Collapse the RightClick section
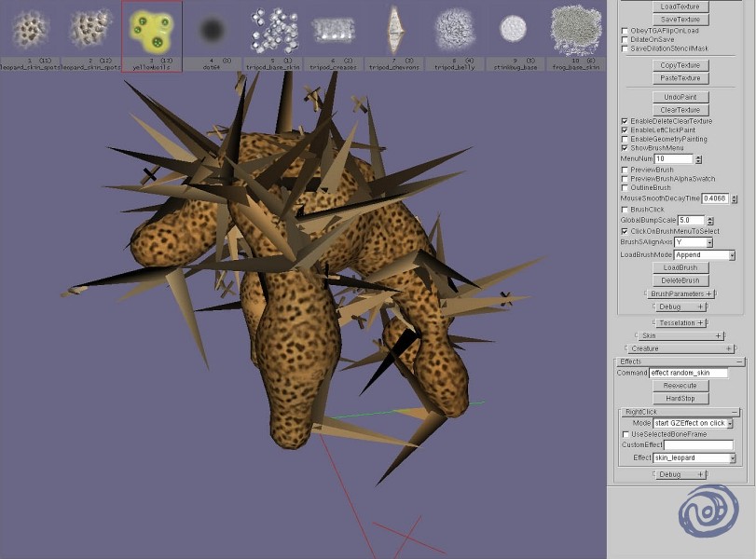Screen dimensions: 756x559 (x=680, y=412)
